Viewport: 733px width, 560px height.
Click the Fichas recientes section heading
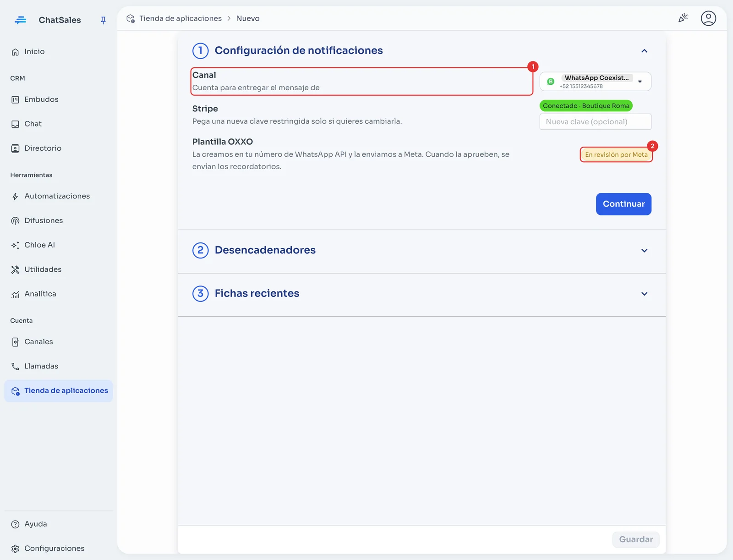pyautogui.click(x=257, y=293)
